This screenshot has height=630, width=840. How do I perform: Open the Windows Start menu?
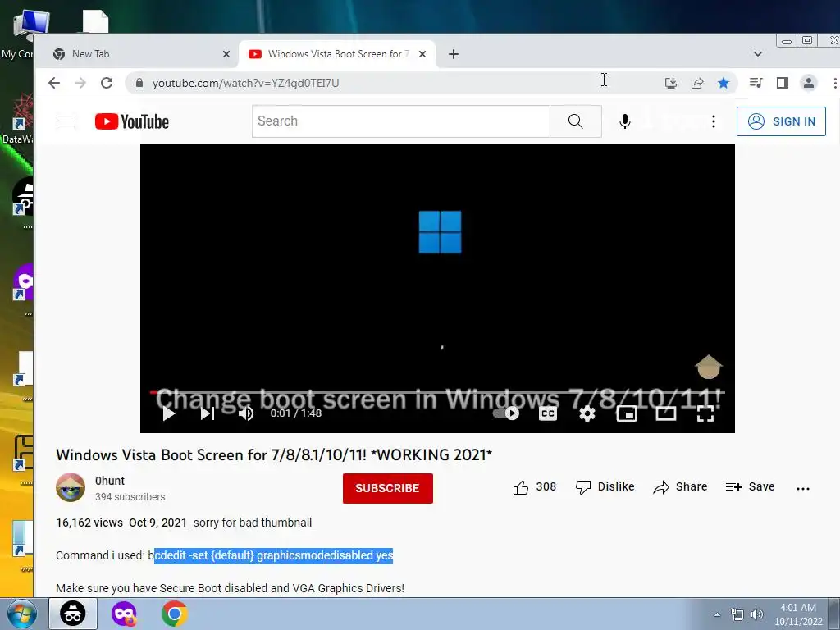pyautogui.click(x=22, y=614)
